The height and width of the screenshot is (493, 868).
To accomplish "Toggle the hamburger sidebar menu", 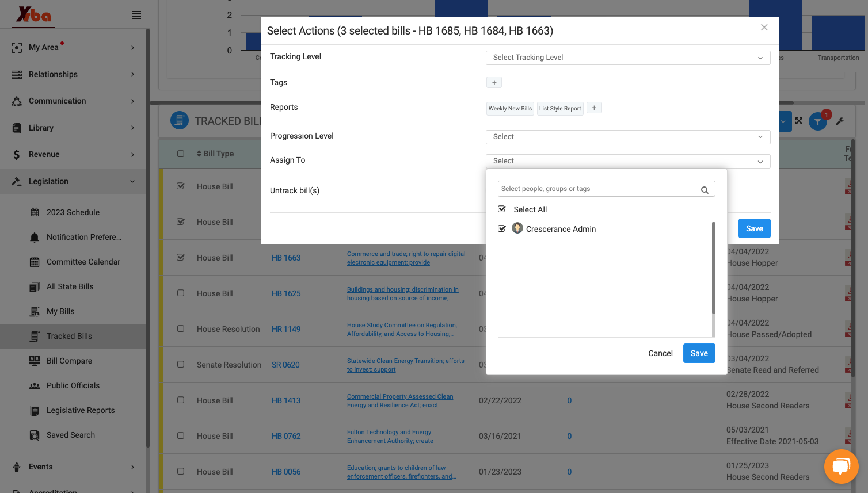I will 136,15.
